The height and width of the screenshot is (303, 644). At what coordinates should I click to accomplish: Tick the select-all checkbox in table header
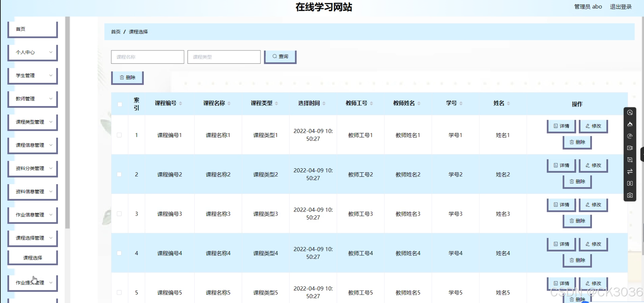click(x=120, y=104)
